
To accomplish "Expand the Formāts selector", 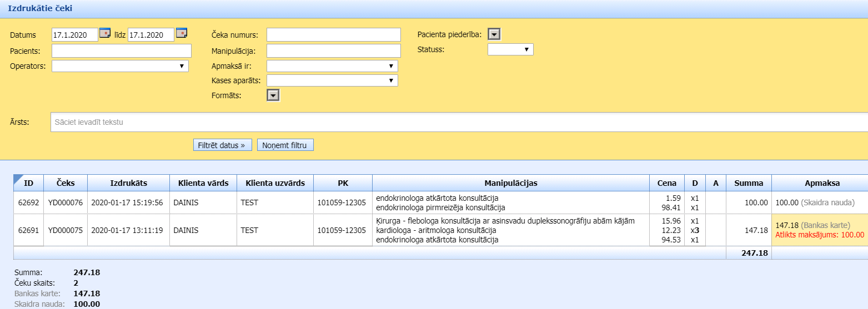I will coord(273,96).
